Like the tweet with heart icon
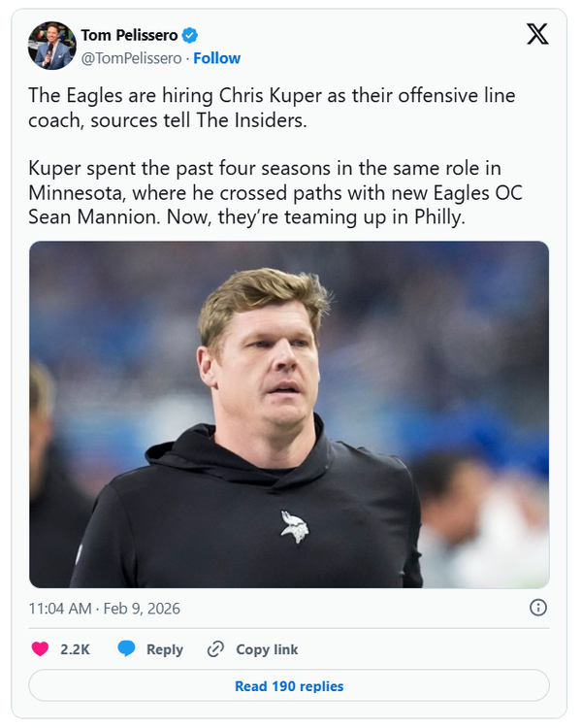This screenshot has height=728, width=582. [x=40, y=649]
